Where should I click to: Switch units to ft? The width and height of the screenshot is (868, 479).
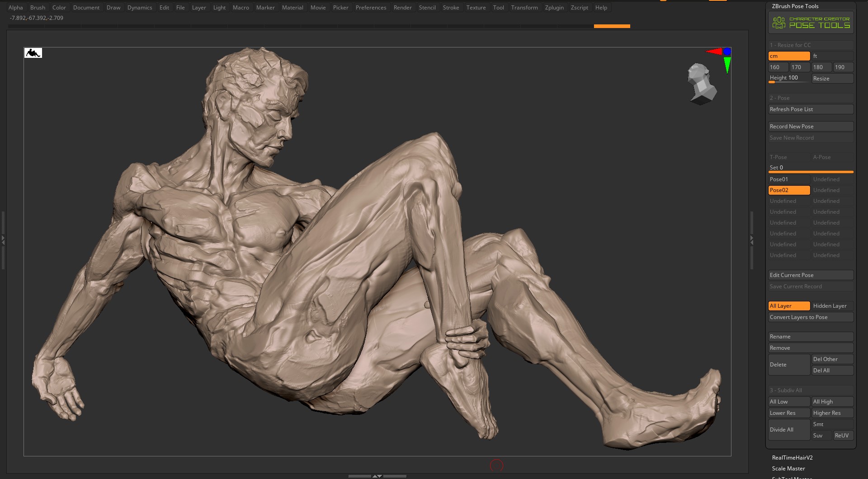(x=832, y=56)
